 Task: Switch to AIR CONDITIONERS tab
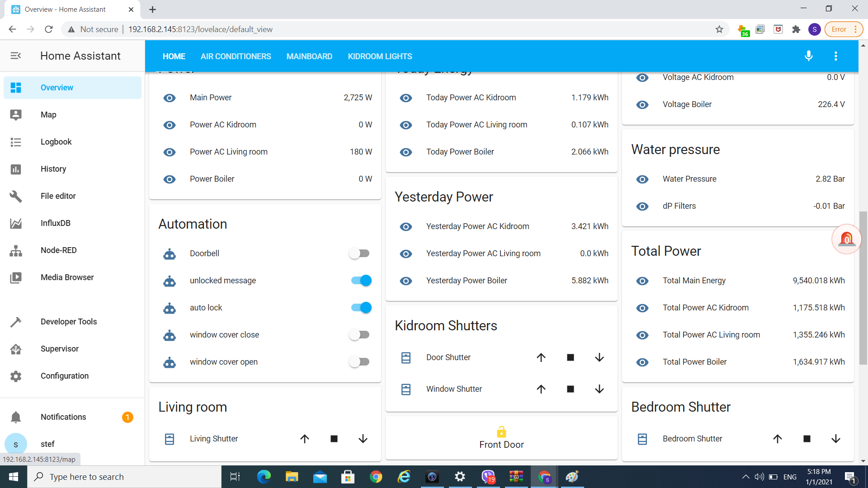(x=236, y=56)
